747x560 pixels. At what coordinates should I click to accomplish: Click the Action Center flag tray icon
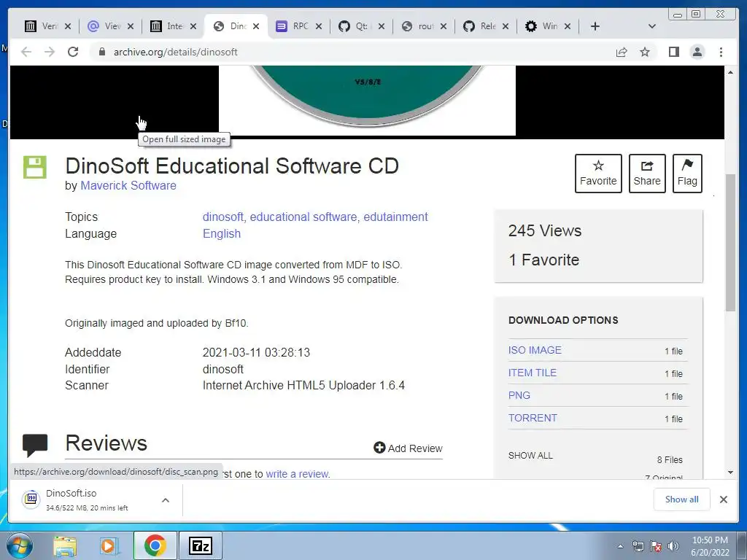(656, 546)
